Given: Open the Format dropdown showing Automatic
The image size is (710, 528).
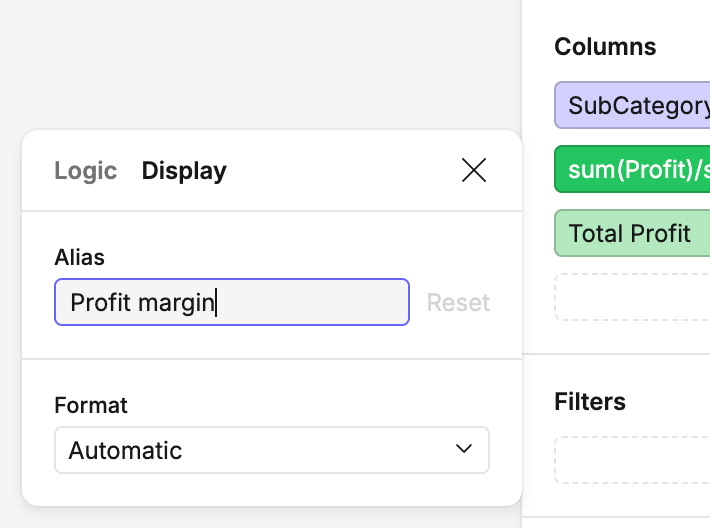Looking at the screenshot, I should (271, 450).
